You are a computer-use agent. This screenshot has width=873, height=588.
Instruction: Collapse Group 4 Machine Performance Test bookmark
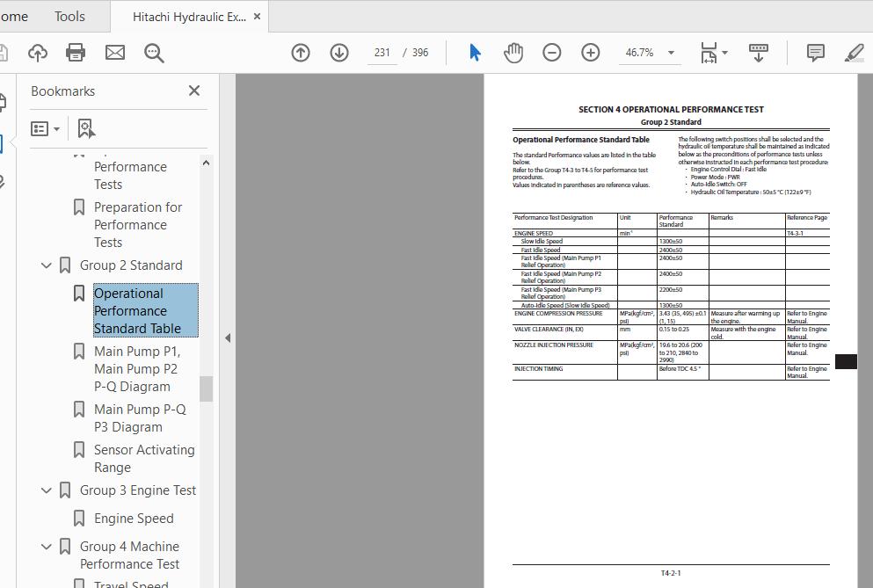click(47, 547)
